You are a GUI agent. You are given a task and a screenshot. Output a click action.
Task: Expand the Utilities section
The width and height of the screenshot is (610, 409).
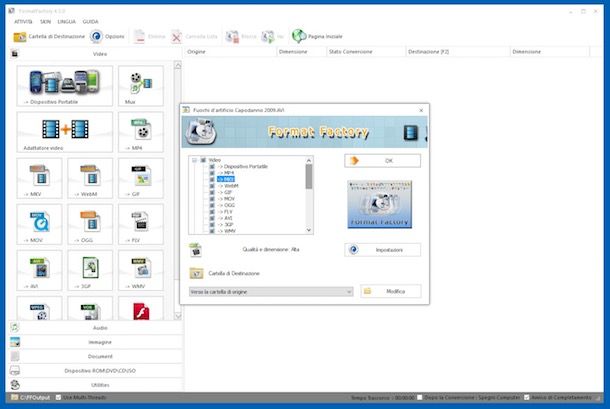click(95, 385)
